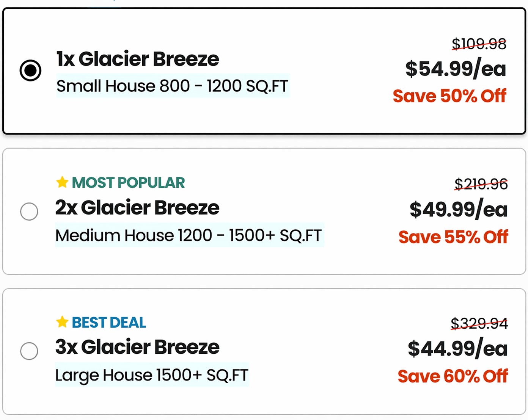This screenshot has width=528, height=420.
Task: Select the 1x Glacier Breeze radio button
Action: click(x=30, y=70)
